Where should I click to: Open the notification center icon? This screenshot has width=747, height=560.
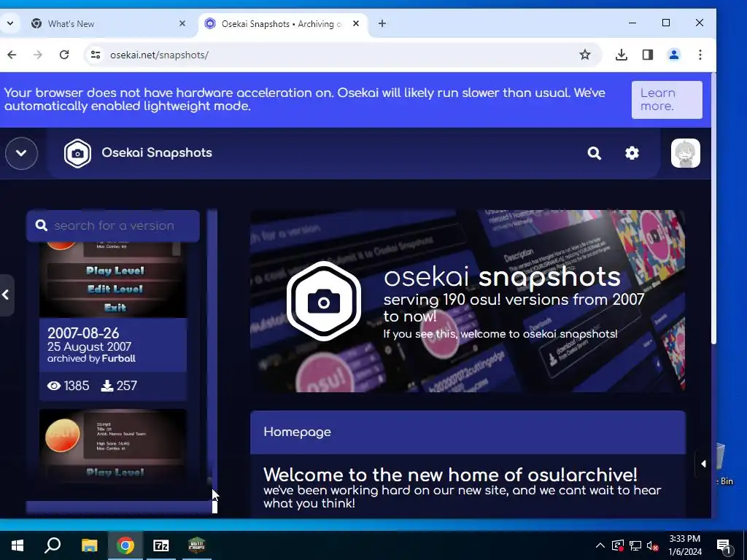click(724, 546)
